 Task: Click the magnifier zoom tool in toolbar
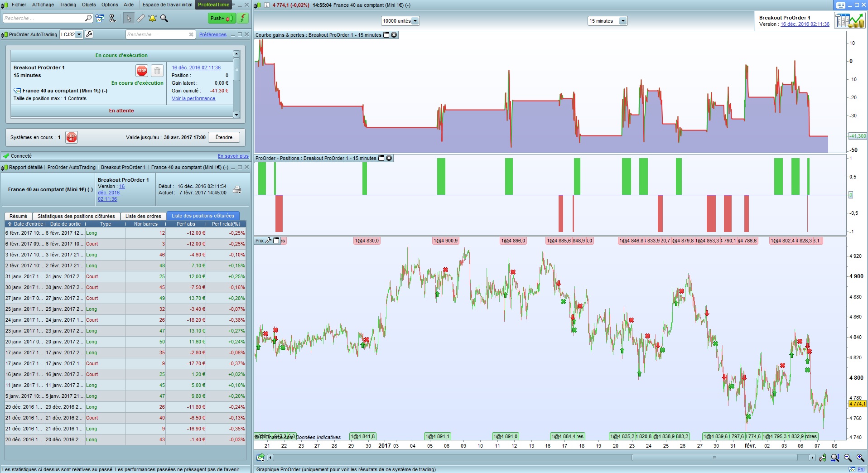[x=164, y=19]
